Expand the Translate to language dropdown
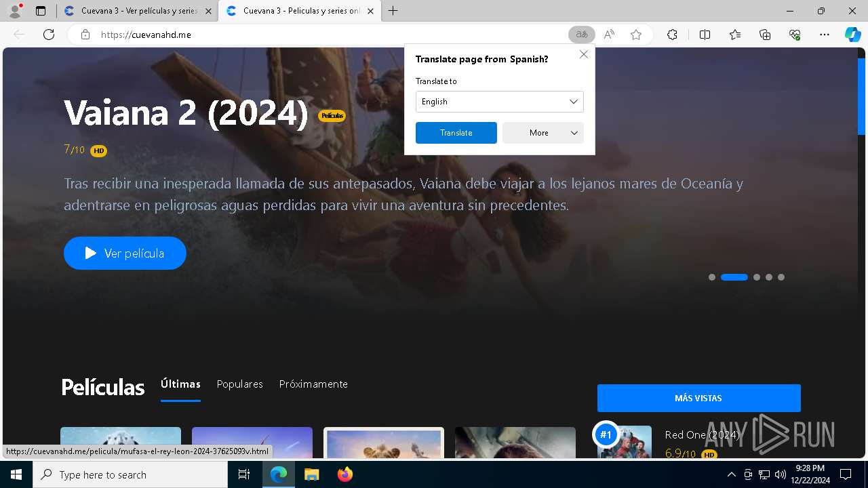The height and width of the screenshot is (488, 868). click(499, 102)
